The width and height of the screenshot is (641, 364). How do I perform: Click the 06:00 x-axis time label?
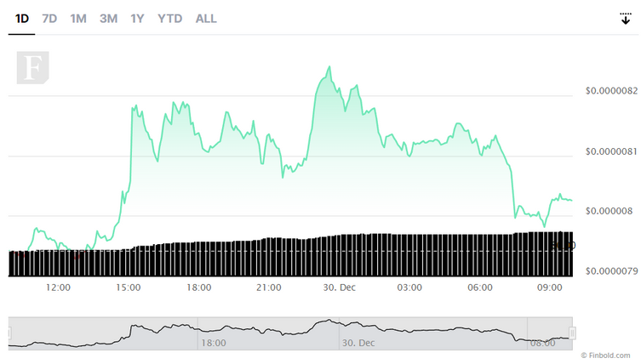[x=479, y=287]
